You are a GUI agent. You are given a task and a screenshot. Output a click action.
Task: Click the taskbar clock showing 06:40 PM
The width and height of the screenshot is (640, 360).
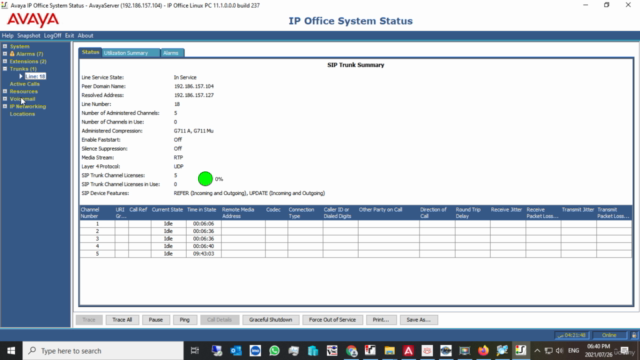[x=599, y=351]
